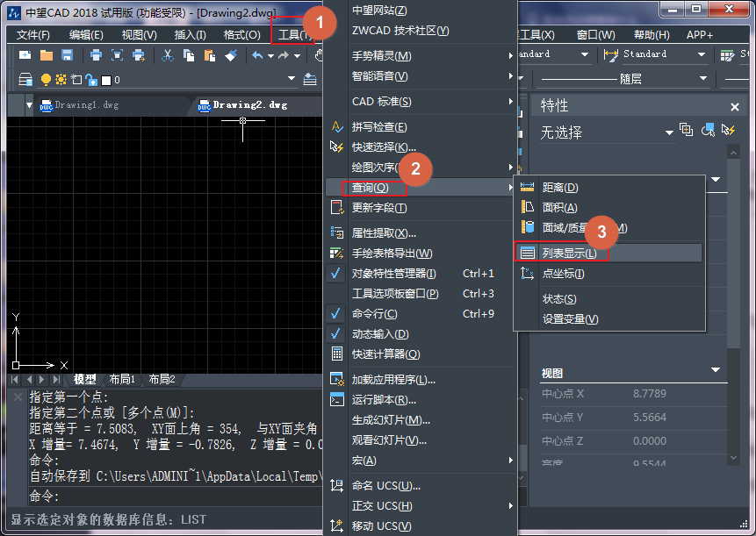Screen dimensions: 756x536
Task: Click the Save icon on the toolbar
Action: tap(66, 54)
